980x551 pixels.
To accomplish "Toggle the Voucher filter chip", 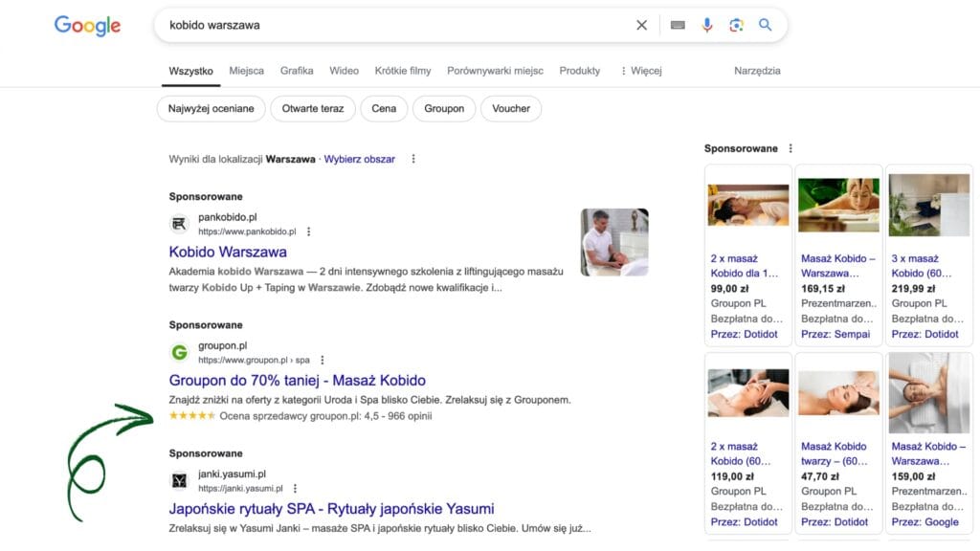I will (511, 109).
